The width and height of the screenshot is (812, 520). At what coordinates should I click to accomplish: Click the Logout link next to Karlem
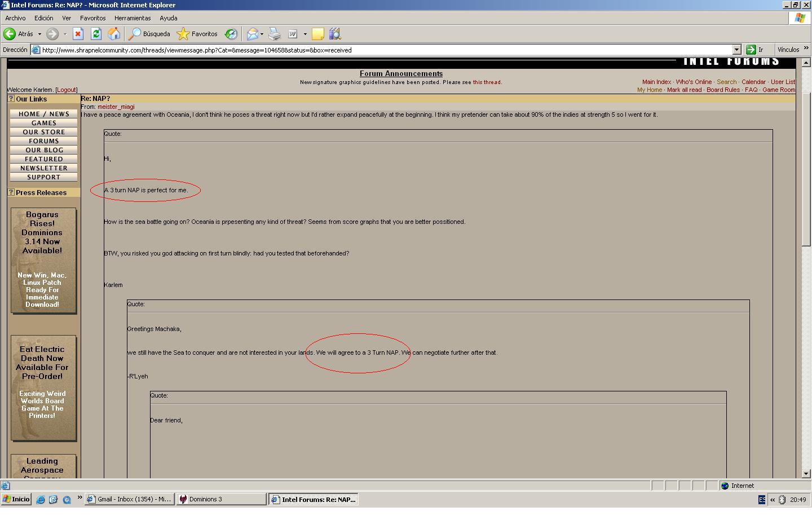[66, 90]
